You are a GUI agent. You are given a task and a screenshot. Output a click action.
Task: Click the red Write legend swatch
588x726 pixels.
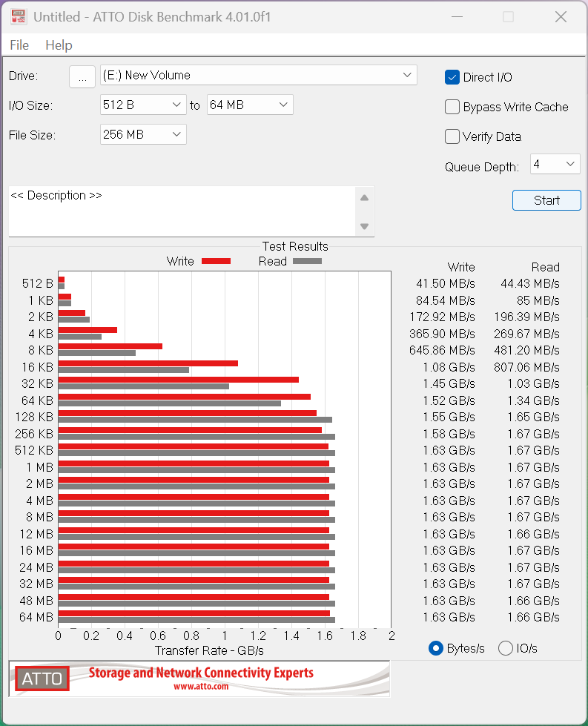click(x=216, y=261)
